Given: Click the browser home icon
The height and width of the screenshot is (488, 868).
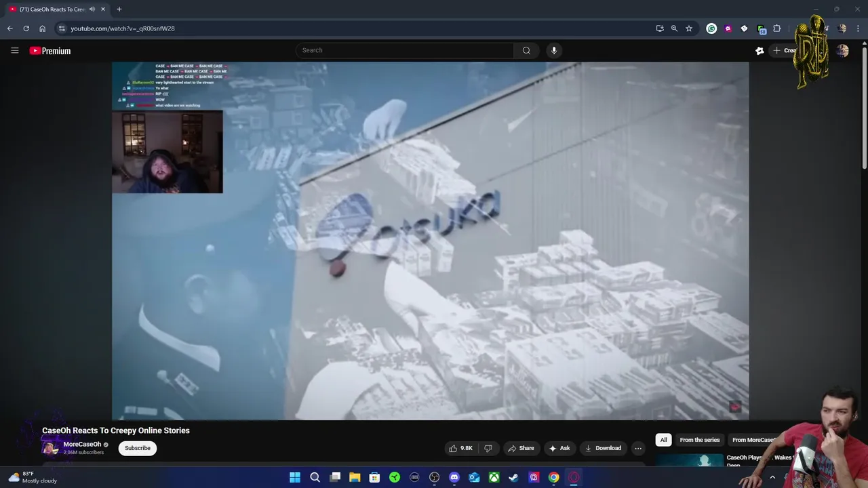Looking at the screenshot, I should point(42,28).
